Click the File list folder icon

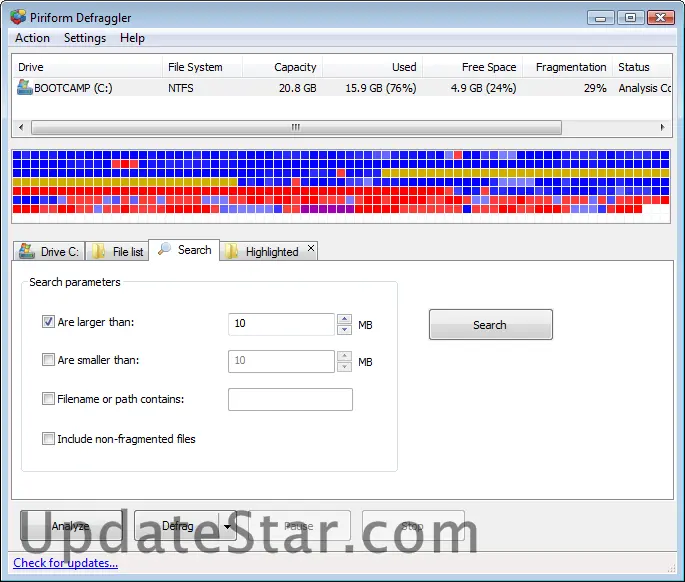[x=99, y=251]
